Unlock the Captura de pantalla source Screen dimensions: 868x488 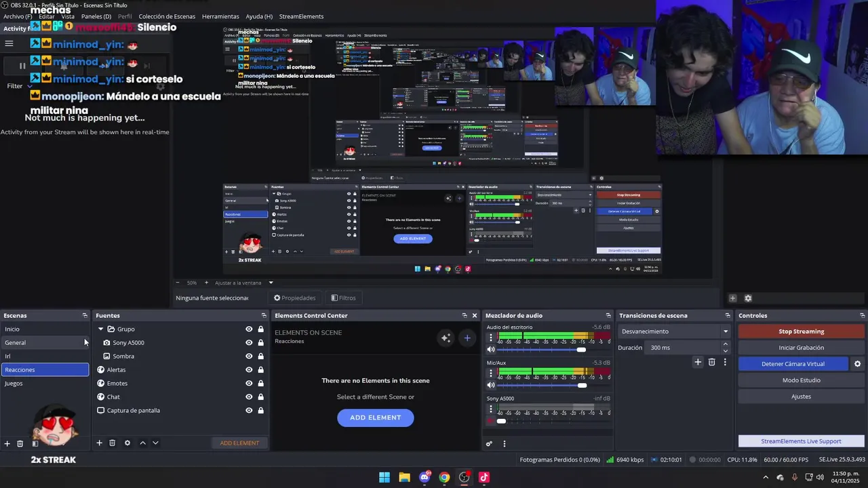(x=260, y=411)
